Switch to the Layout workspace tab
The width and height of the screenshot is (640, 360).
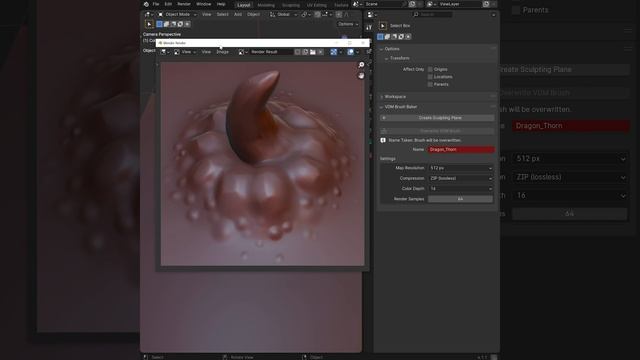point(244,5)
